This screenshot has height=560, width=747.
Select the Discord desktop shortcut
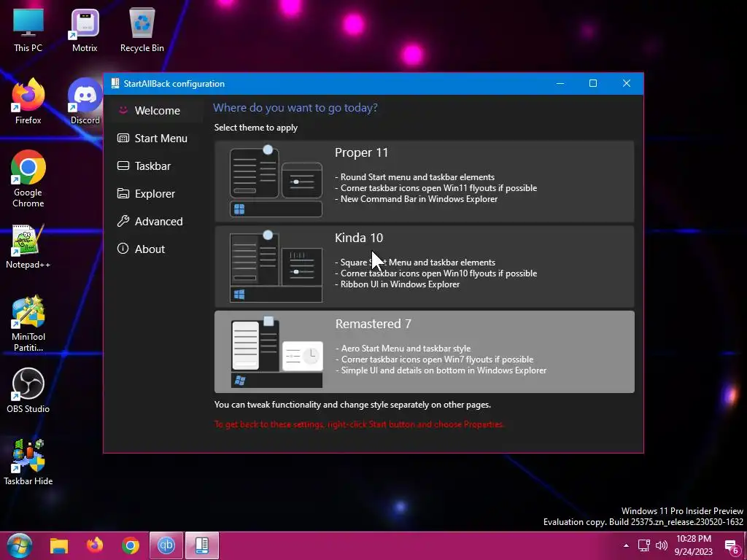(x=85, y=101)
